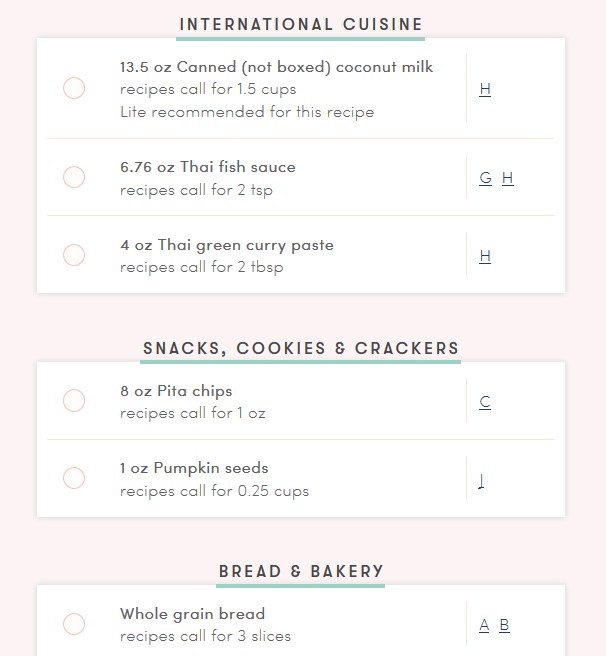Screen dimensions: 606x656
Task: Mark Whole grain bread as bought
Action: [x=74, y=624]
